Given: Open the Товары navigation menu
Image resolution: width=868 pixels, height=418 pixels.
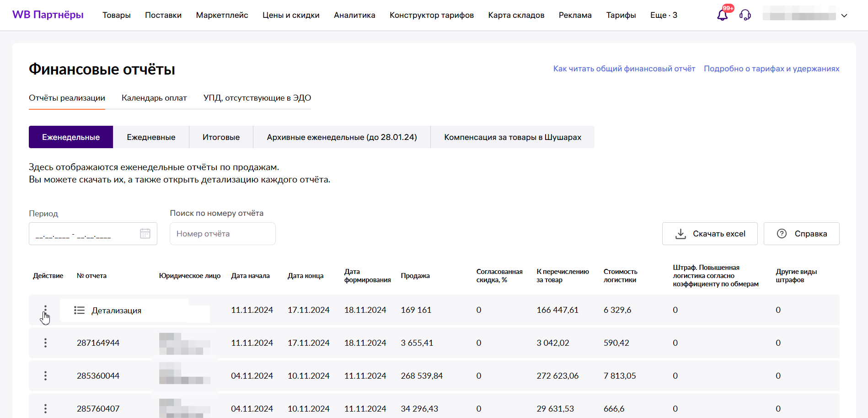Looking at the screenshot, I should click(116, 15).
